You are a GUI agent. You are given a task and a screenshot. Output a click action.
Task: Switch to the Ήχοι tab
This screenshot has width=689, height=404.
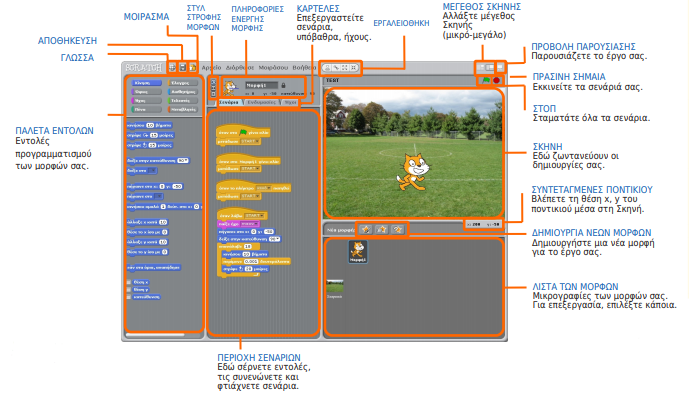pos(290,102)
